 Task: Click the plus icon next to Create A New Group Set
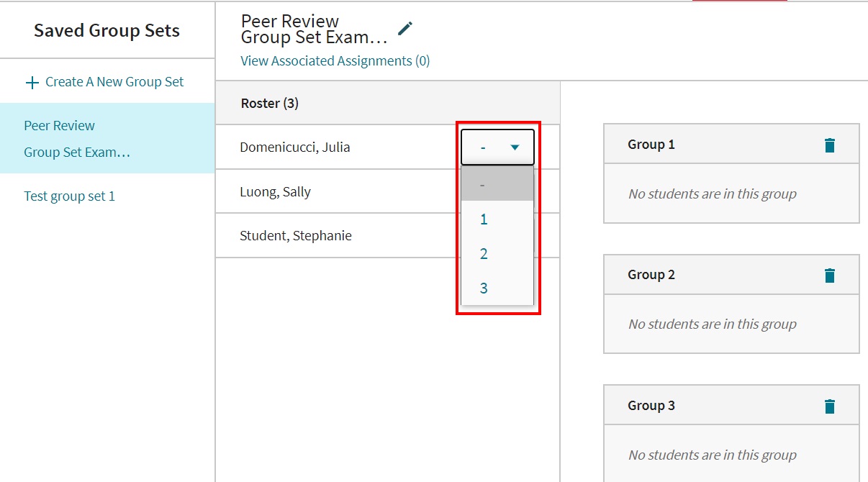point(32,81)
